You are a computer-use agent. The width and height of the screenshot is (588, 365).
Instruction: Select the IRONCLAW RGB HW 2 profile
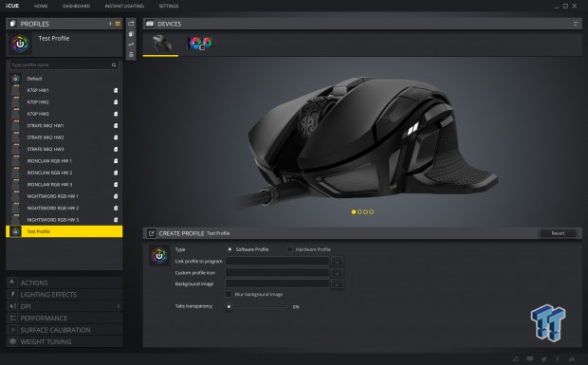(64, 173)
